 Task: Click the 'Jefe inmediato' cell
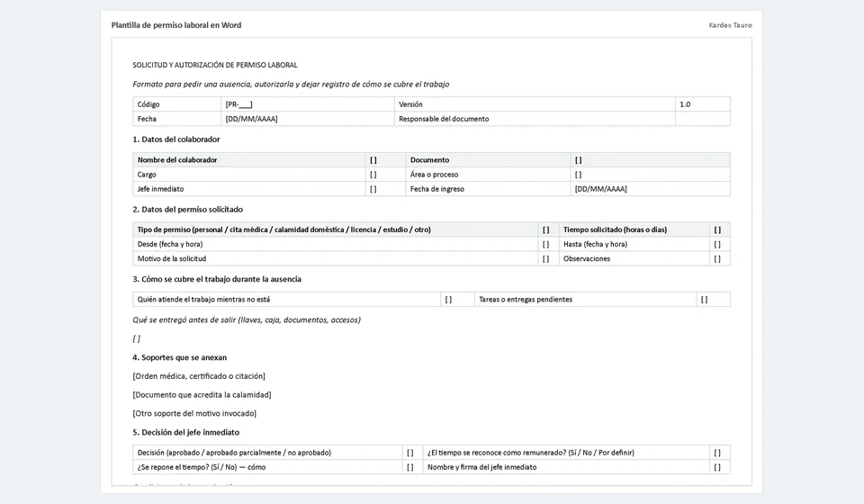click(x=249, y=189)
